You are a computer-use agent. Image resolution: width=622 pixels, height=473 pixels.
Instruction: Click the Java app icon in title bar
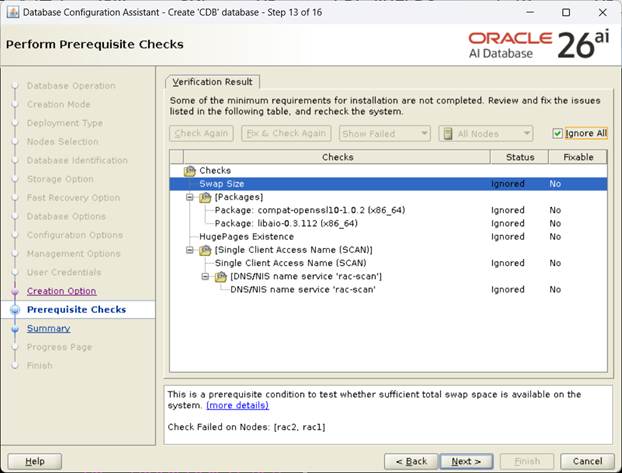pos(13,12)
